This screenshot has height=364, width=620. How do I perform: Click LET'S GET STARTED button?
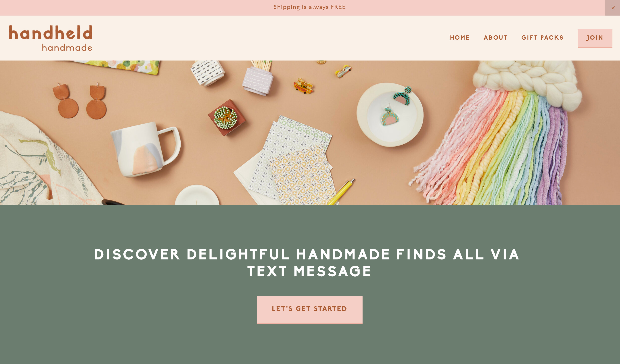tap(310, 310)
